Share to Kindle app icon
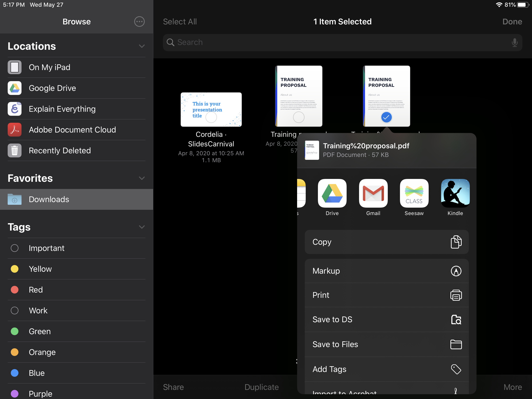Image resolution: width=532 pixels, height=399 pixels. point(455,193)
